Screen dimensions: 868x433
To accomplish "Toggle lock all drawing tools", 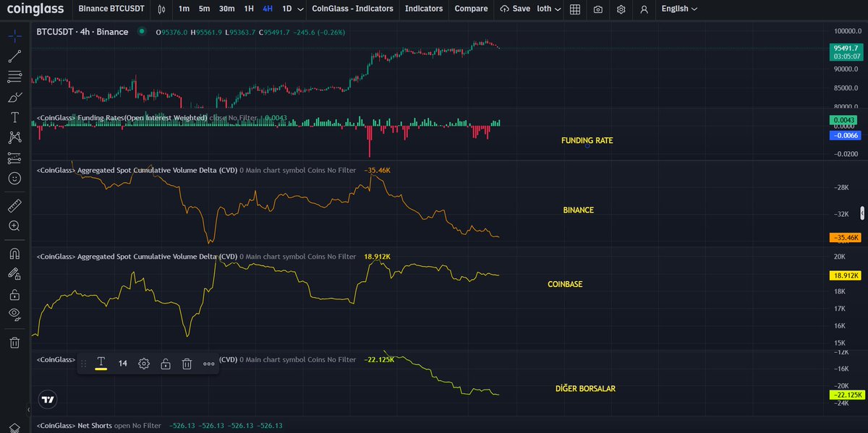I will (x=14, y=294).
